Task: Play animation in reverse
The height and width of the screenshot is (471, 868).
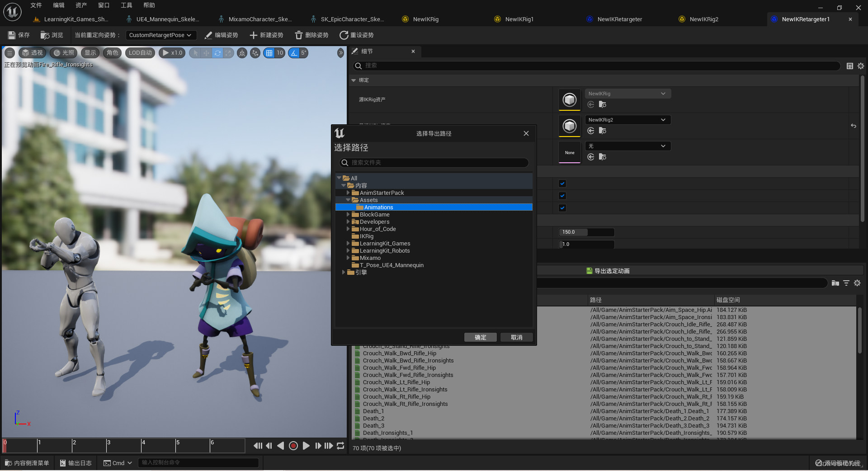Action: [280, 446]
